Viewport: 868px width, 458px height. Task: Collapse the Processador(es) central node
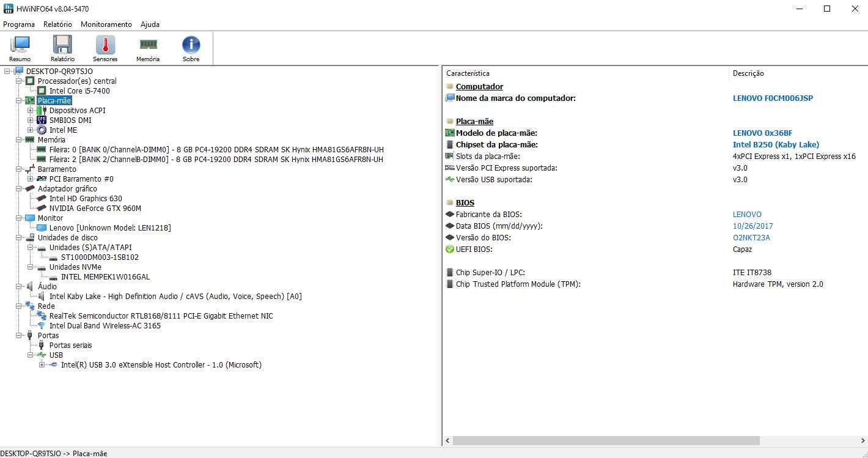pyautogui.click(x=18, y=81)
